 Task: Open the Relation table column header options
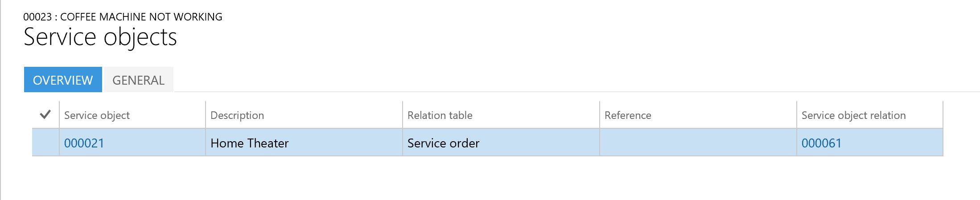tap(440, 115)
